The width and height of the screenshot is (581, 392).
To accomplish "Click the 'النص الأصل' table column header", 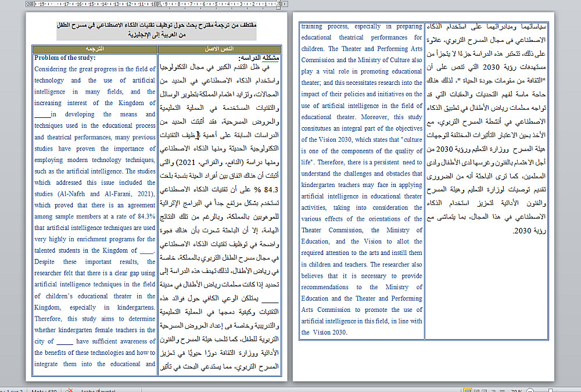I will pos(220,49).
